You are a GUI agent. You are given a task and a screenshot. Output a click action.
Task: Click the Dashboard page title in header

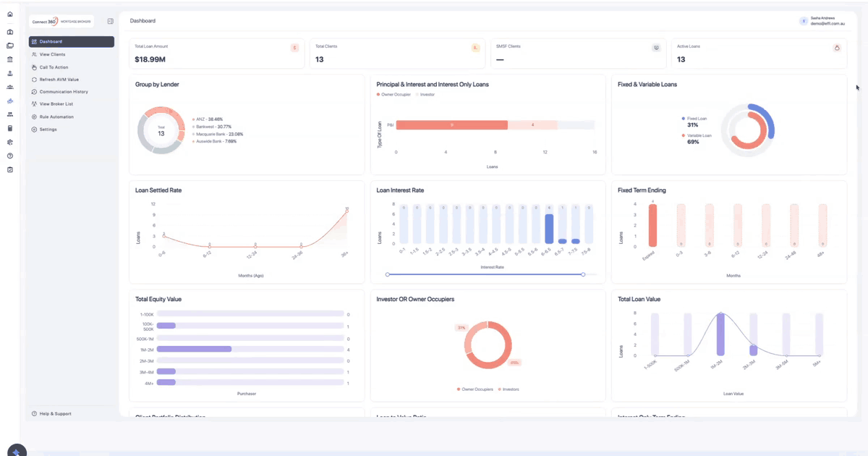click(x=142, y=21)
